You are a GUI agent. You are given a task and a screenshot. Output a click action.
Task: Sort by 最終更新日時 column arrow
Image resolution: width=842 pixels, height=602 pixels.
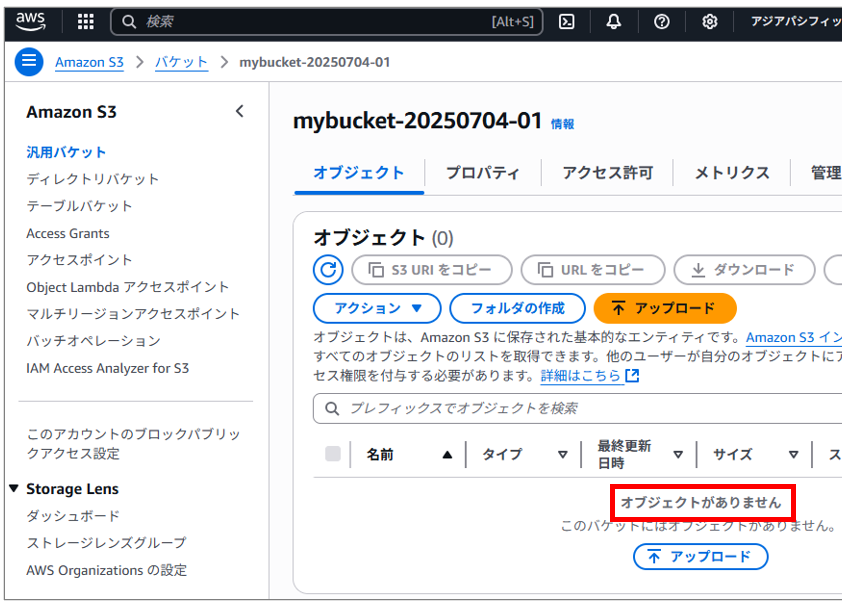point(678,455)
